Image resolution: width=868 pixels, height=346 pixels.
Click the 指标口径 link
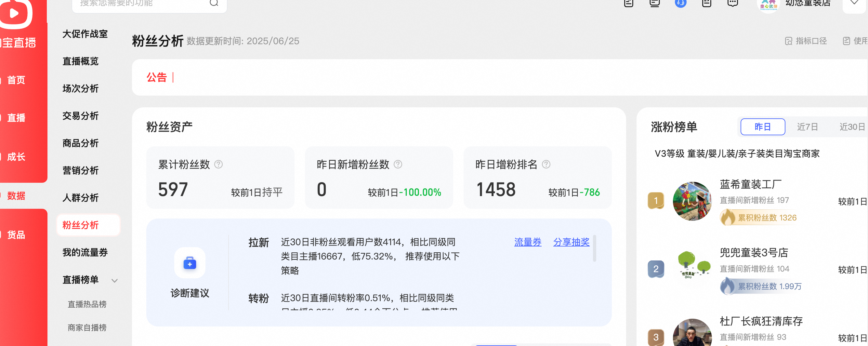(811, 41)
